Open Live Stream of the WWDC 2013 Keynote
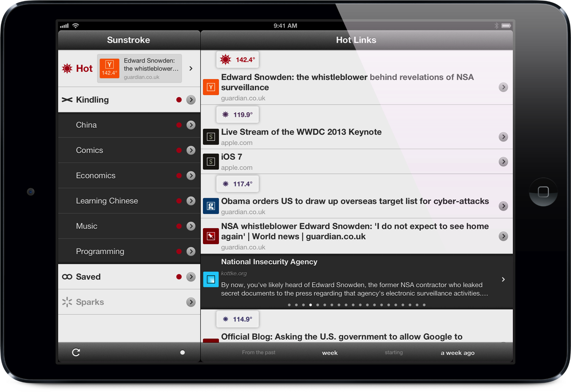Screen dimensions: 571x392 [x=301, y=132]
